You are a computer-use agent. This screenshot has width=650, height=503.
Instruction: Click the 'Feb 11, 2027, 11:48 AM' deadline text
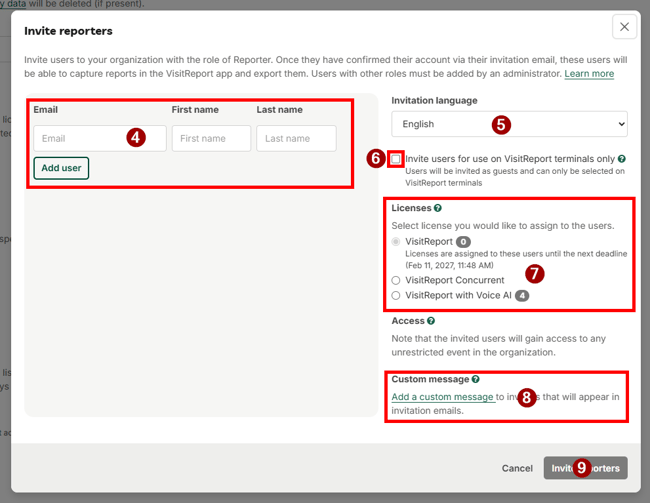(449, 265)
